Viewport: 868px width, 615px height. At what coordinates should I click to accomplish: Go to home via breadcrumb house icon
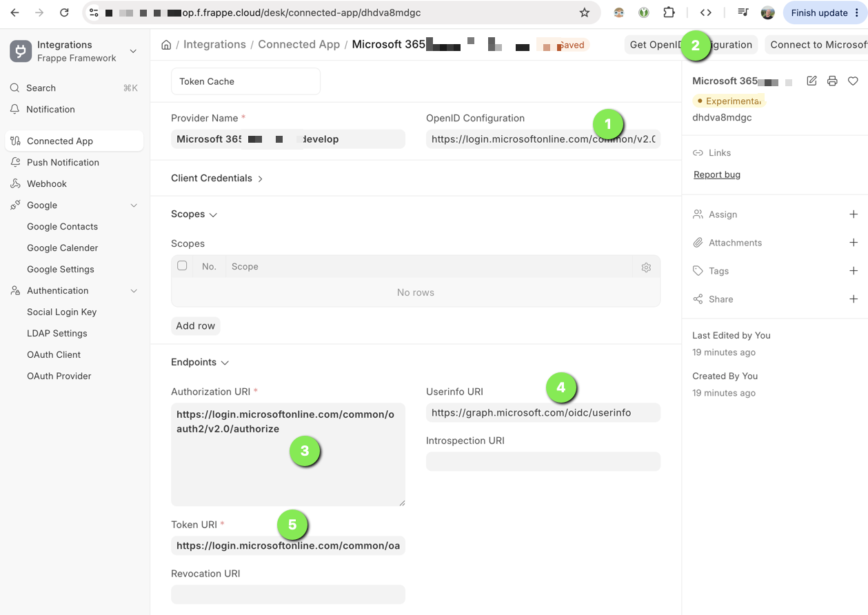click(x=166, y=45)
